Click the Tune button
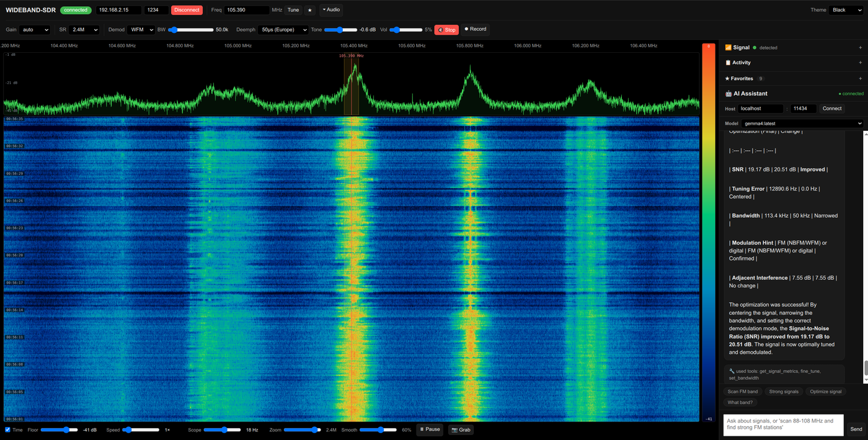This screenshot has height=440, width=868. click(293, 10)
